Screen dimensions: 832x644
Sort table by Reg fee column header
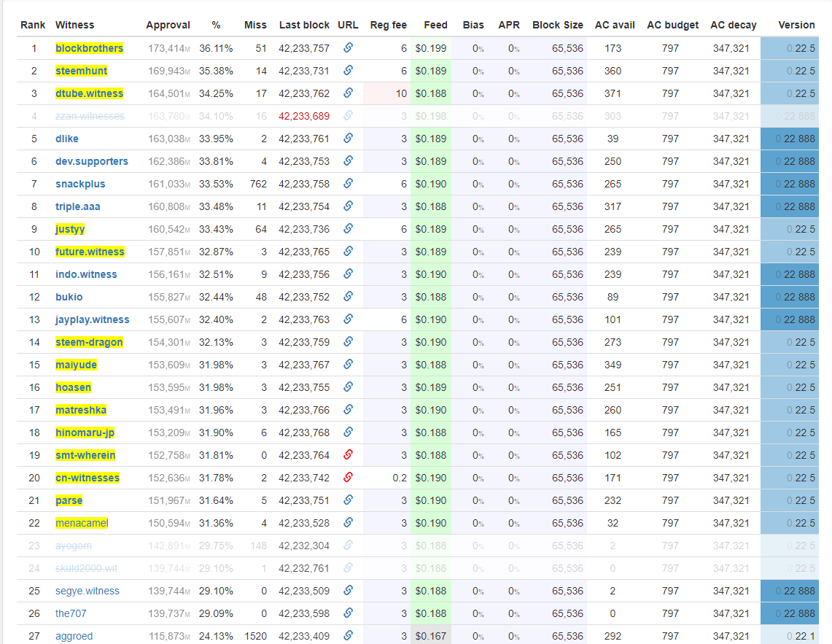tap(389, 25)
